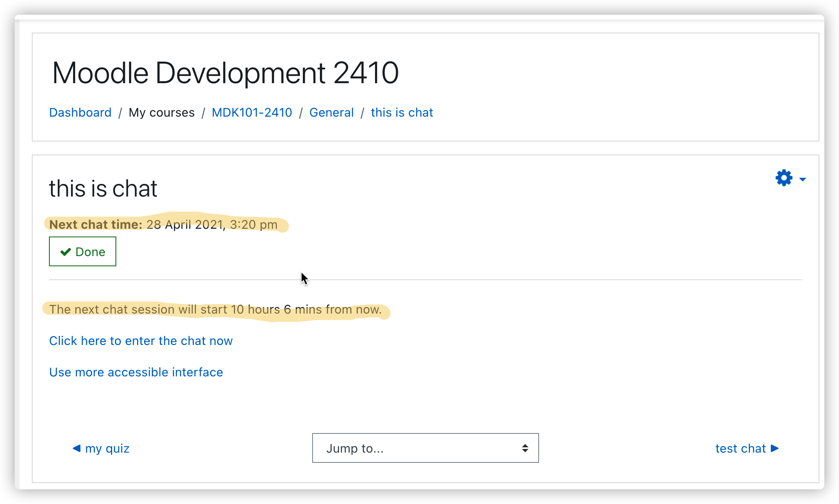The width and height of the screenshot is (839, 504).
Task: Open the General section breadcrumb
Action: click(x=331, y=112)
